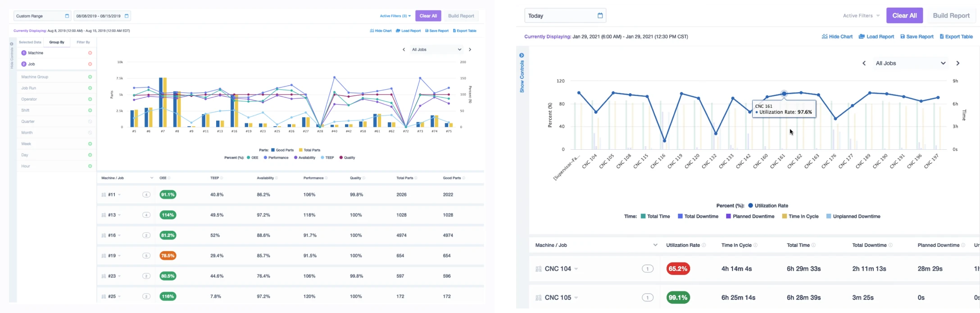
Task: Open the Active Filters (3) dropdown
Action: (395, 16)
